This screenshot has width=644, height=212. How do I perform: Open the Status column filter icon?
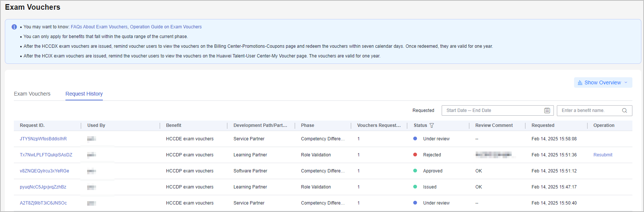tap(432, 125)
